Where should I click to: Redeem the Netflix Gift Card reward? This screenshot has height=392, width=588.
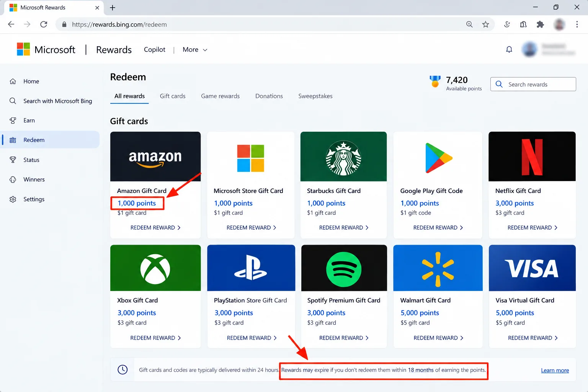(532, 227)
